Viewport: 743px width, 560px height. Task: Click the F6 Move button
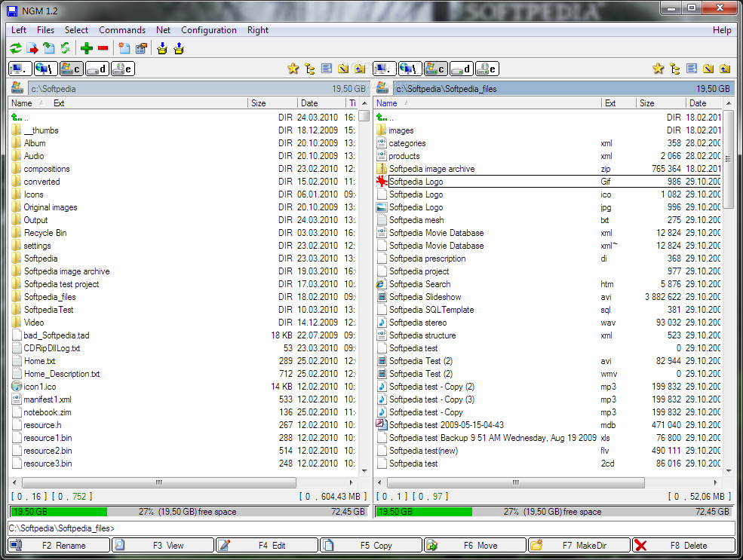point(476,546)
